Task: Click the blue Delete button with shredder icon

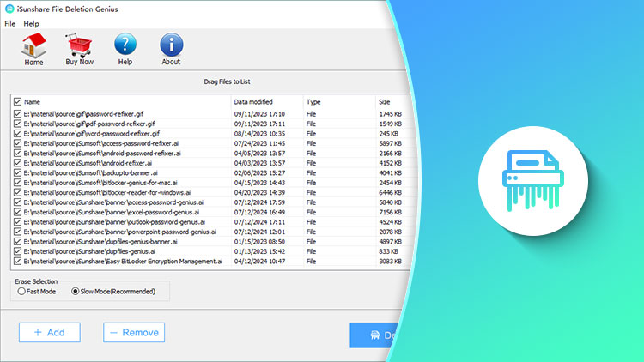Action: pos(374,335)
